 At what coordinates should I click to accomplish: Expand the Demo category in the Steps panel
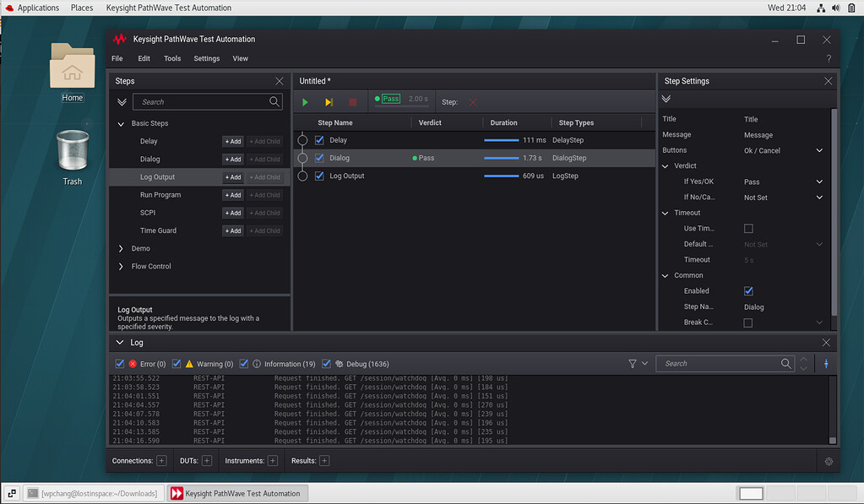pos(121,248)
